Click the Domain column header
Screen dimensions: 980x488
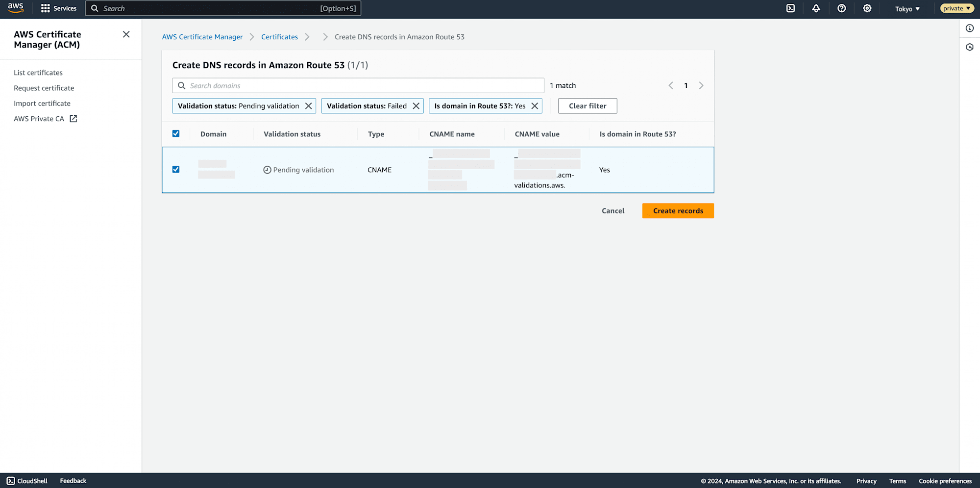(213, 134)
